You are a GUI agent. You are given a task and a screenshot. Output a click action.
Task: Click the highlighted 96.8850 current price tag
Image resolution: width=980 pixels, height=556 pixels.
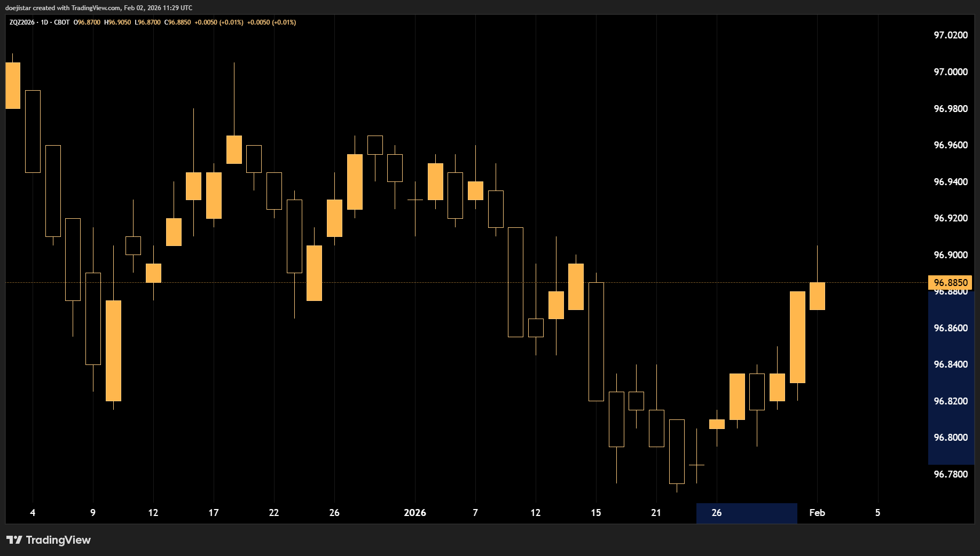pos(951,282)
